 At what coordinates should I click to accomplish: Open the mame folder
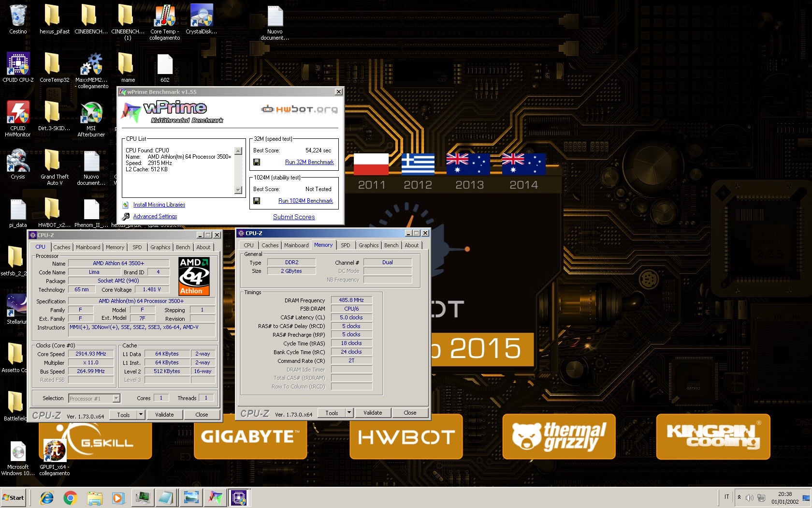128,68
